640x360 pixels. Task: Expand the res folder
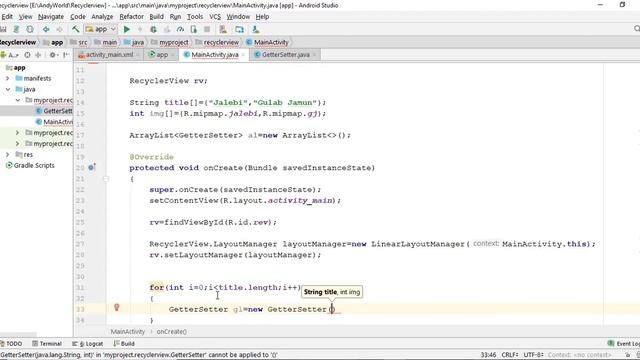point(7,154)
